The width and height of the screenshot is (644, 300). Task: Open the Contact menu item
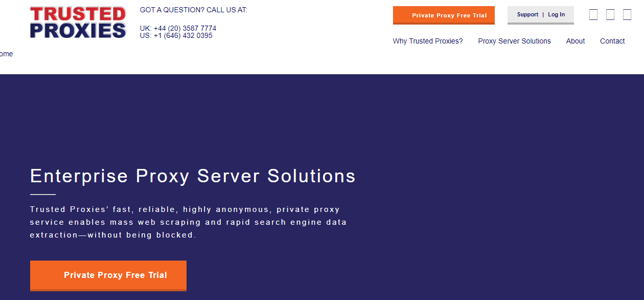coord(612,41)
